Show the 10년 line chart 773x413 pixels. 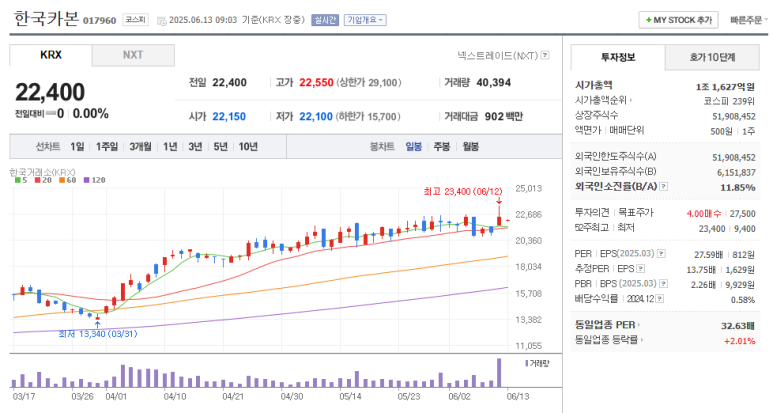pyautogui.click(x=248, y=146)
